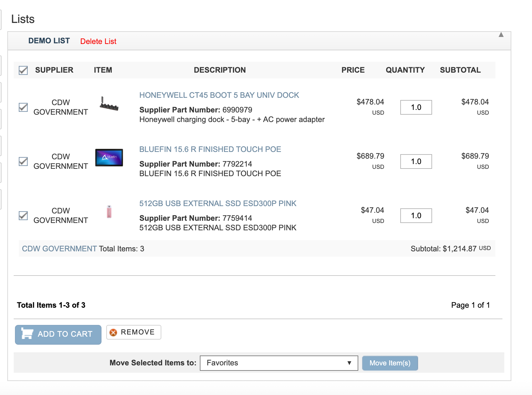The width and height of the screenshot is (532, 395).
Task: Click the CDW GOVERNMENT supplier summary link
Action: pyautogui.click(x=59, y=249)
